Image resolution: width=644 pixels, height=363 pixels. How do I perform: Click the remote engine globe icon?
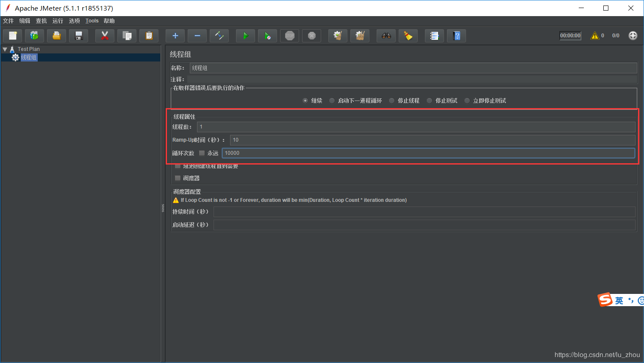[633, 36]
